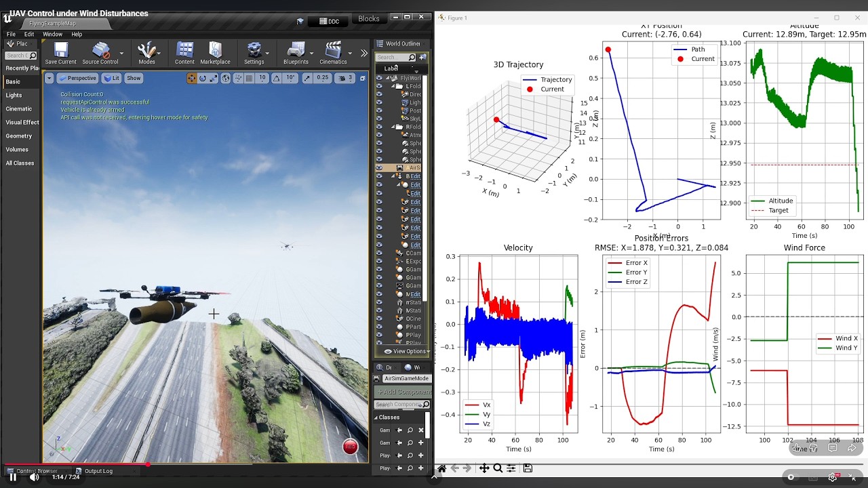This screenshot has width=868, height=488.
Task: Open the Edit menu
Action: tap(29, 34)
